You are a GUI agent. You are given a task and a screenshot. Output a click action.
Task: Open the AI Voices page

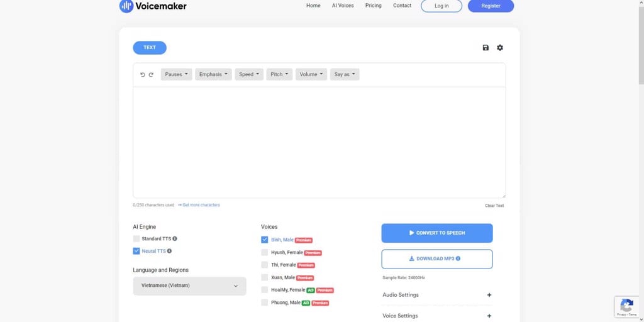coord(343,6)
